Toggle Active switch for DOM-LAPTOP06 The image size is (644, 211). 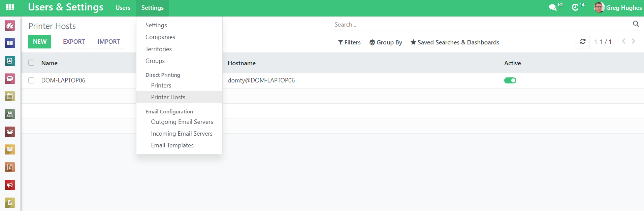510,80
